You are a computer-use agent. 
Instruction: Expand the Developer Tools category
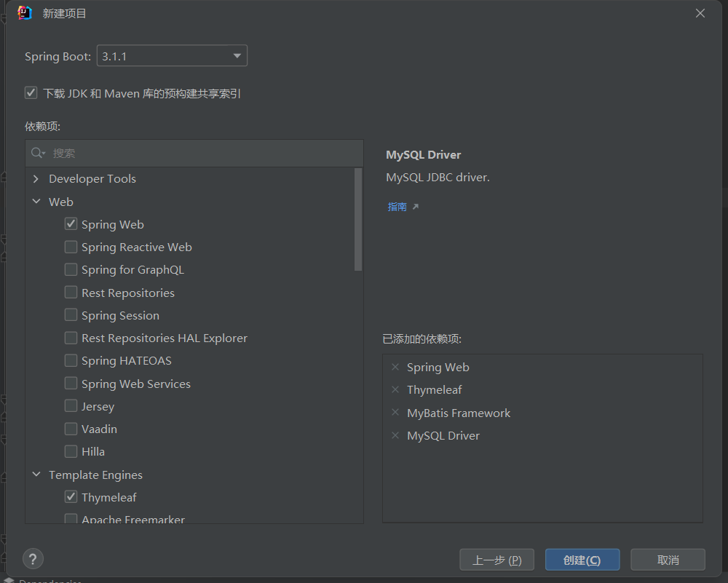[36, 179]
